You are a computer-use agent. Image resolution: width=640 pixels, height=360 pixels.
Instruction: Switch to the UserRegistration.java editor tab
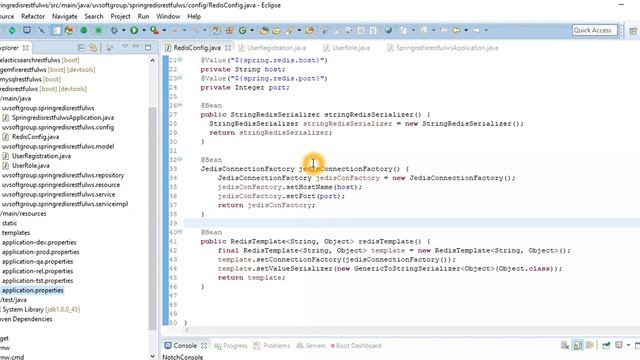(272, 48)
